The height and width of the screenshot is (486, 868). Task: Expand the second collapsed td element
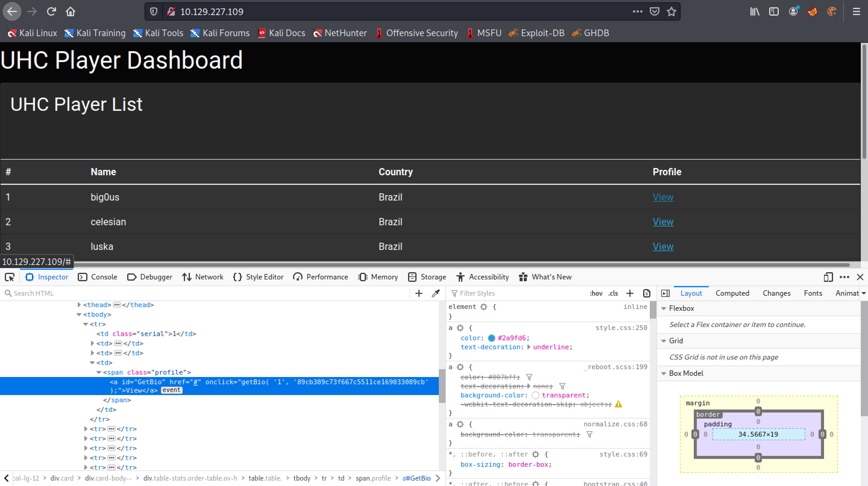coord(92,353)
